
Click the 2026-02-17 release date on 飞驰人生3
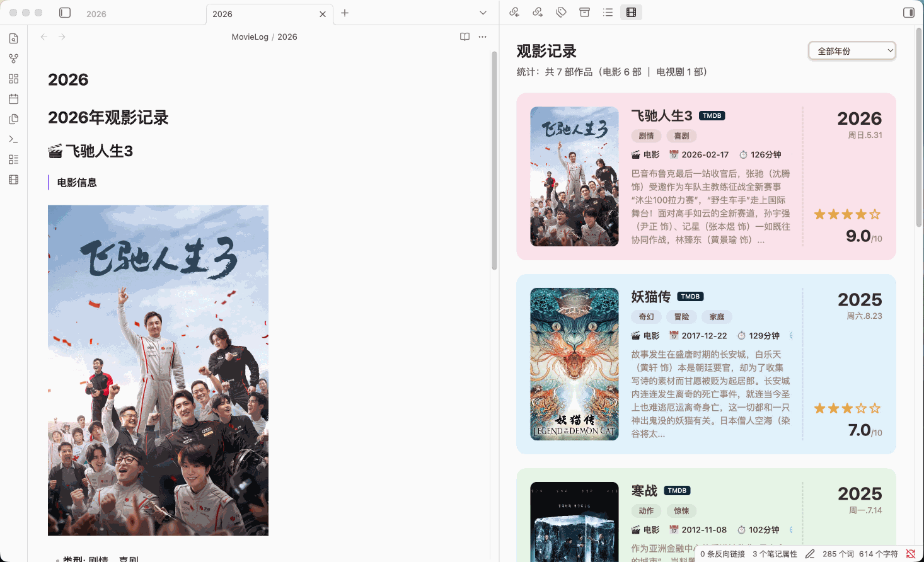[x=699, y=155]
